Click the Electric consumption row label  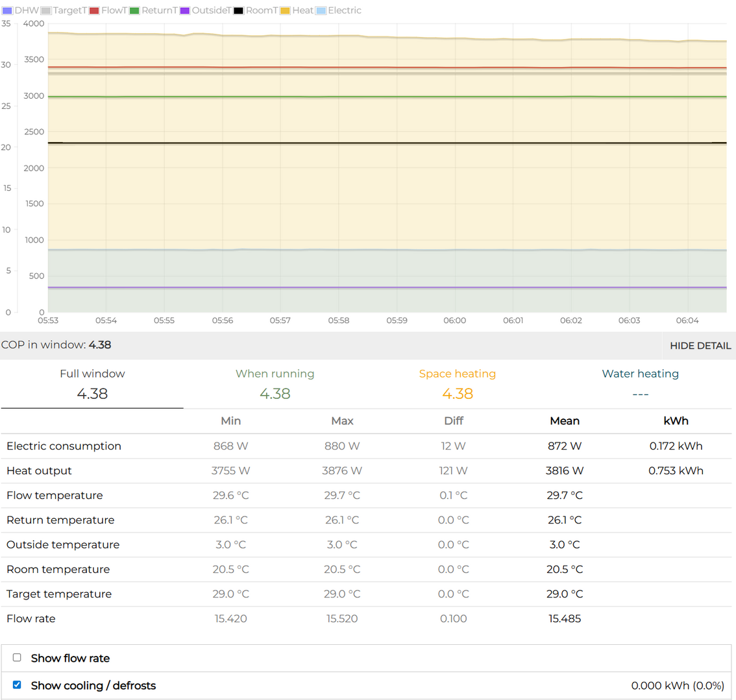click(64, 446)
